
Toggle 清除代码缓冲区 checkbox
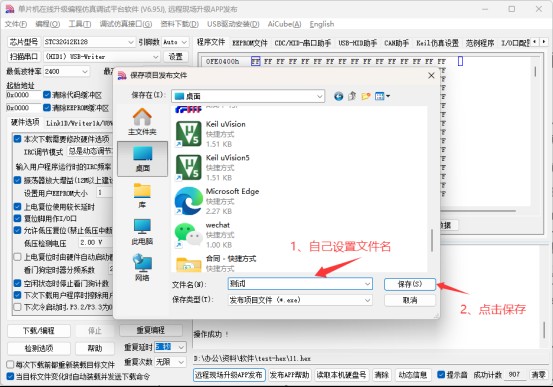pyautogui.click(x=47, y=95)
